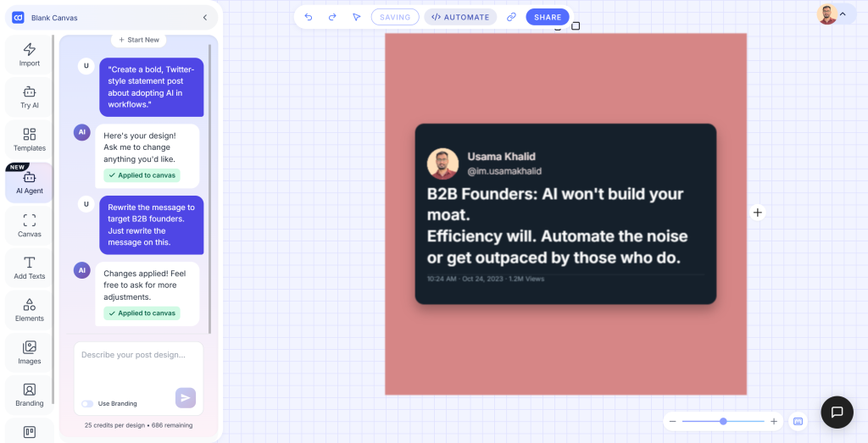
Task: Select the AI Agent sidebar tool
Action: click(30, 182)
